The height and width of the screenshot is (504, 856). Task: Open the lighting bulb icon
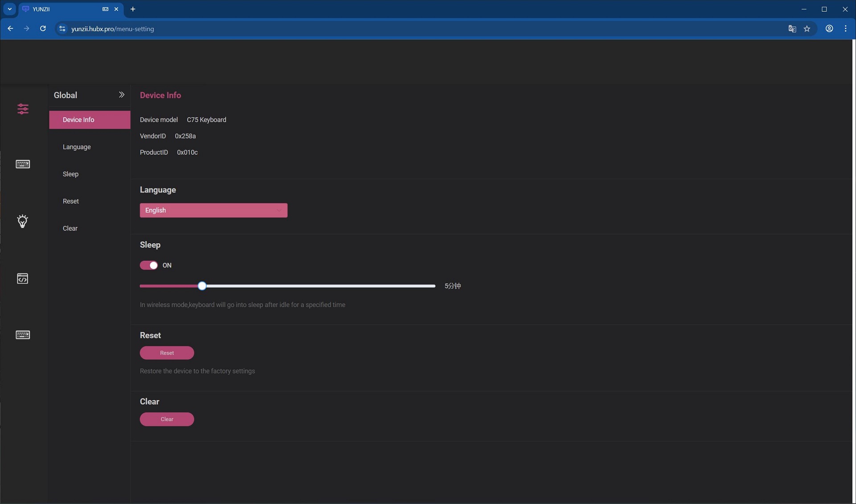coord(22,221)
